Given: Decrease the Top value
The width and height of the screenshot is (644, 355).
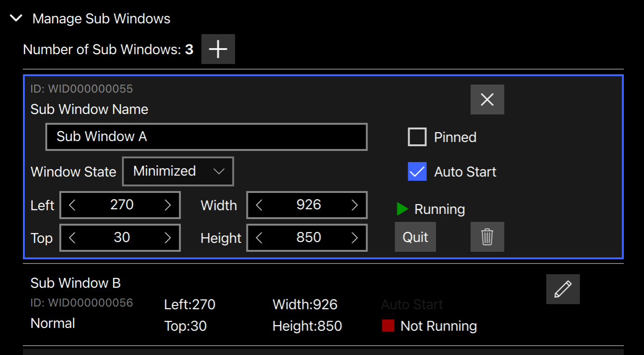Looking at the screenshot, I should (x=72, y=238).
